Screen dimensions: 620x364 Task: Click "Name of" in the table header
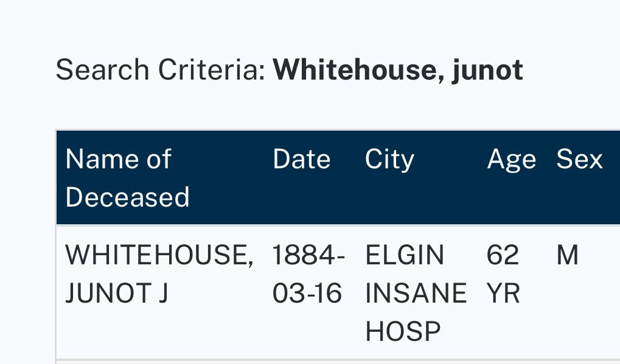[x=118, y=160]
